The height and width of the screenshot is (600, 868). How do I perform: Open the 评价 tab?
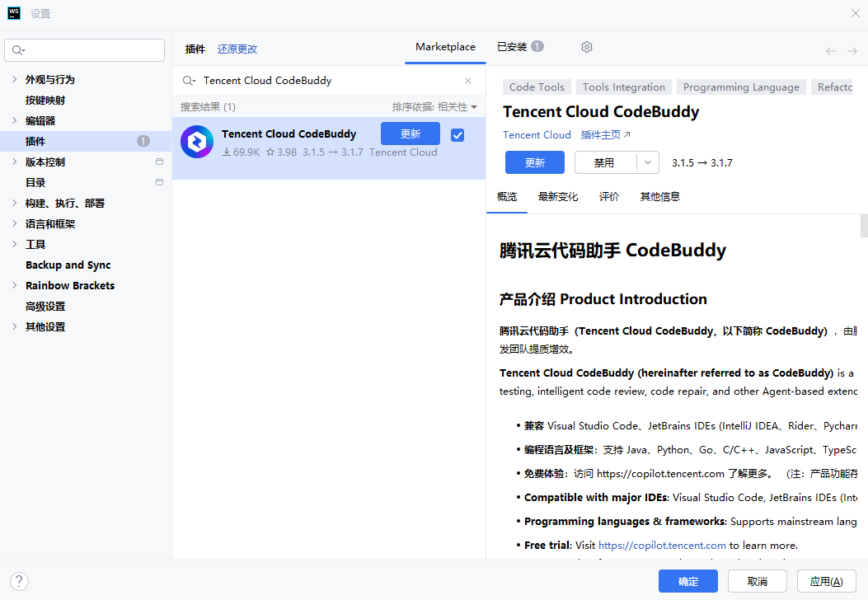[x=609, y=196]
